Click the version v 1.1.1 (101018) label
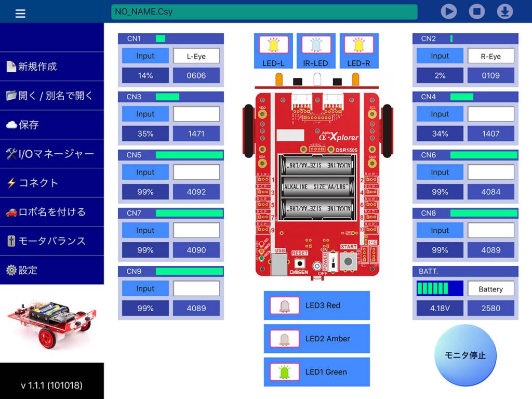The width and height of the screenshot is (532, 399). [51, 385]
